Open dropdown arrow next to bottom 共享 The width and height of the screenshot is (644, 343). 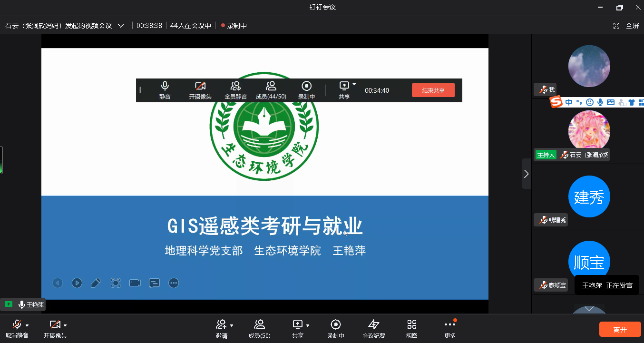pos(308,325)
